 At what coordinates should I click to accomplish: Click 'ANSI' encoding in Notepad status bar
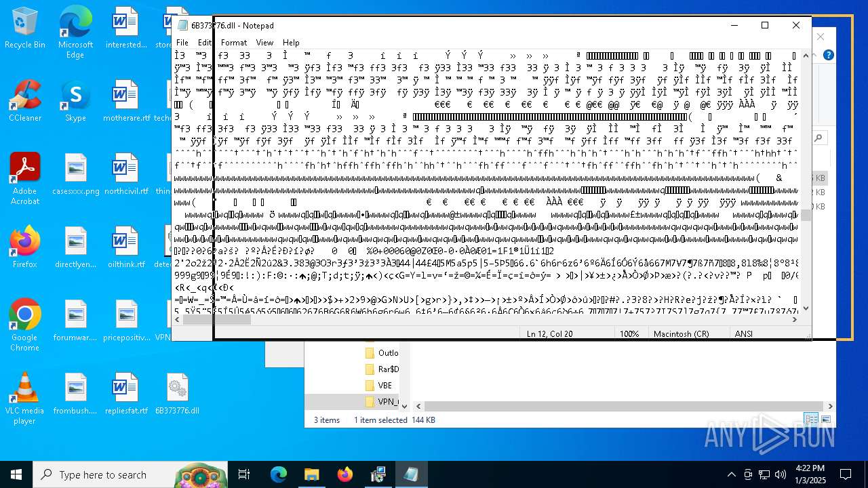point(745,333)
